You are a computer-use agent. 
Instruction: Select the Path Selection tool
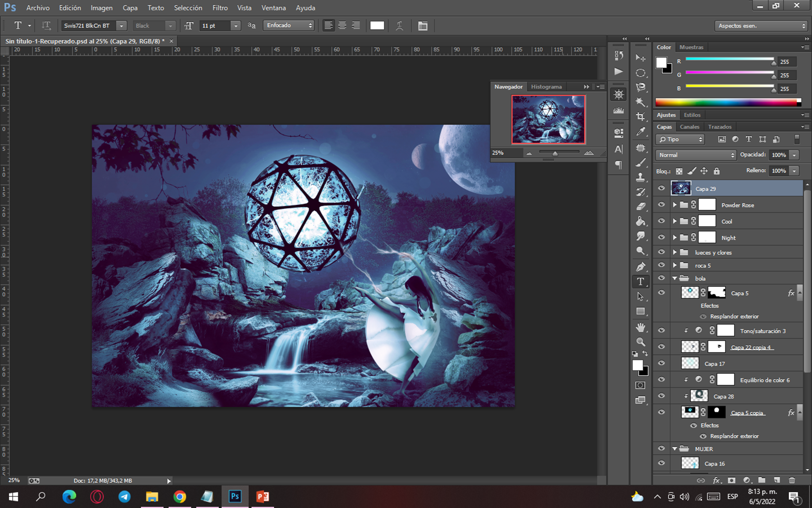click(641, 296)
